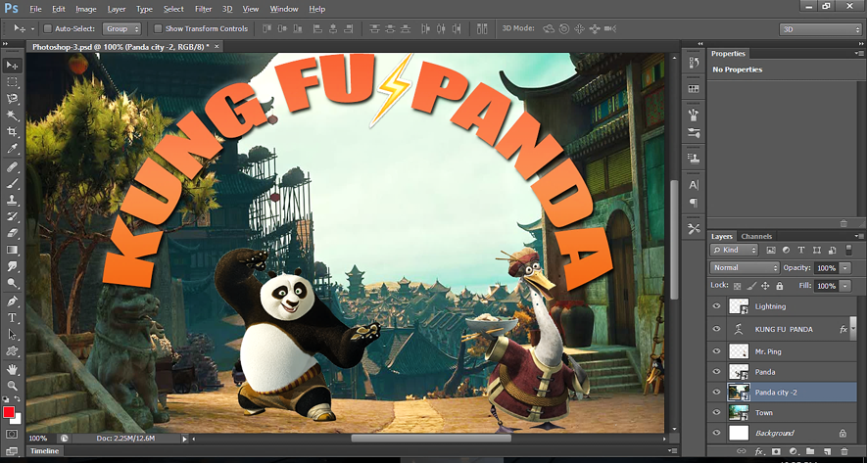Open the Paragraph panel icon

(x=694, y=203)
